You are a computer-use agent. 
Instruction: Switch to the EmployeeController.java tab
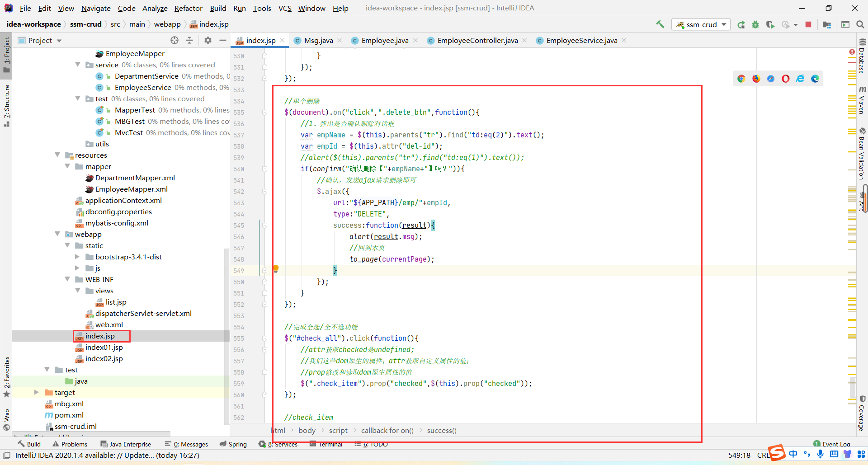point(477,40)
